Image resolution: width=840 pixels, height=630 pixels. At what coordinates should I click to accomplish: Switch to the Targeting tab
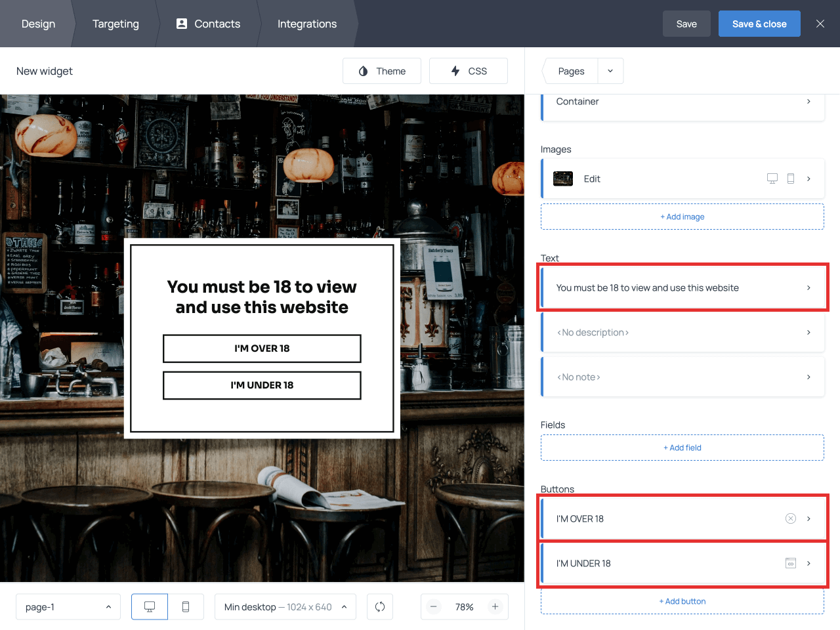point(115,24)
